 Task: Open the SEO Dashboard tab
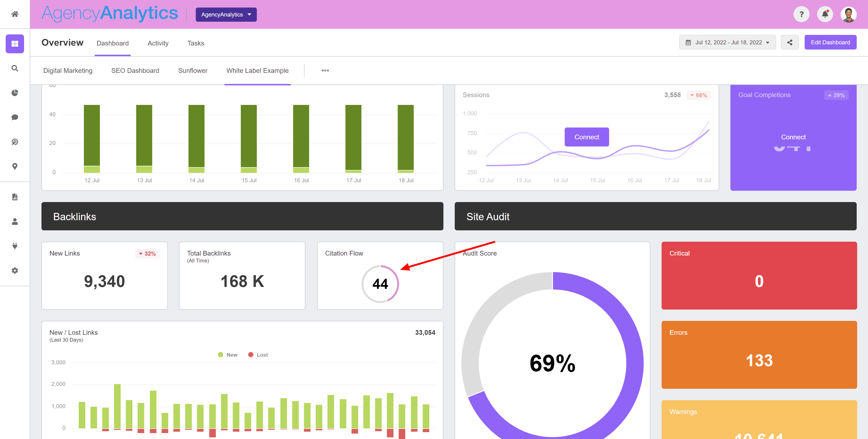pos(135,70)
